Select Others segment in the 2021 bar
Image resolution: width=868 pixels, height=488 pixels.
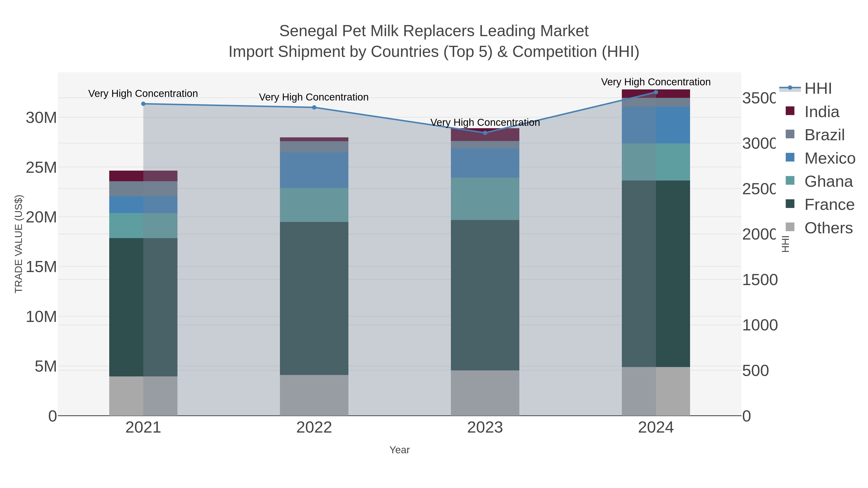coord(143,396)
